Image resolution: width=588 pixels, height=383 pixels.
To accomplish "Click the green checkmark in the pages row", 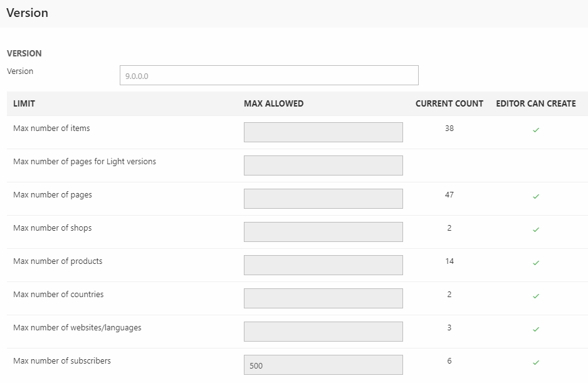I will pyautogui.click(x=535, y=197).
